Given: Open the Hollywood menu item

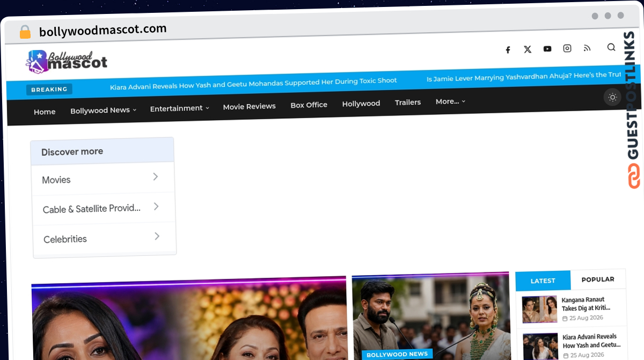Looking at the screenshot, I should [361, 103].
